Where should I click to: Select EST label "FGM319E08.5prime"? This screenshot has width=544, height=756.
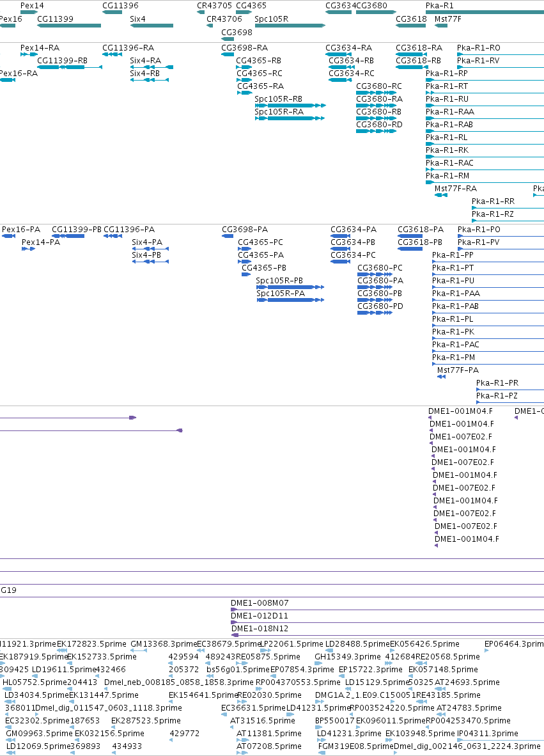(355, 746)
